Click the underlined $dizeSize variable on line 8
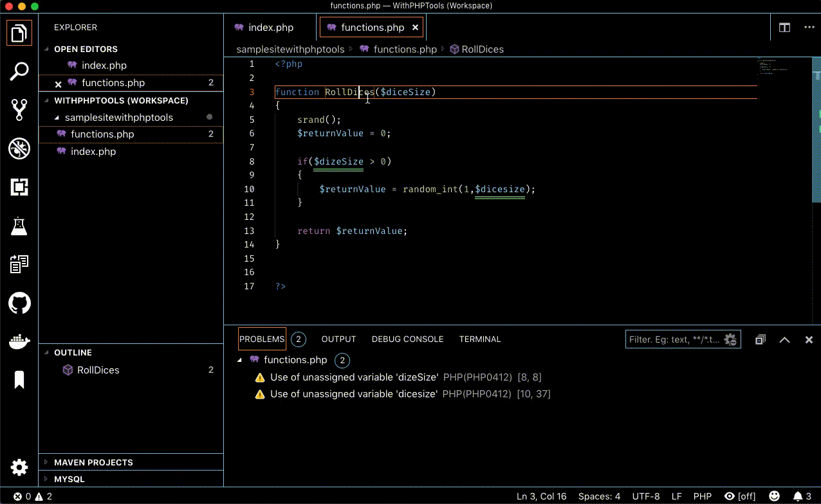Viewport: 821px width, 504px height. 338,161
